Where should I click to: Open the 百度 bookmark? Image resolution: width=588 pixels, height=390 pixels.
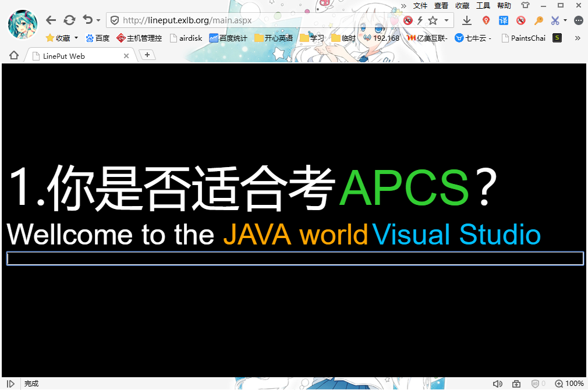click(x=97, y=38)
